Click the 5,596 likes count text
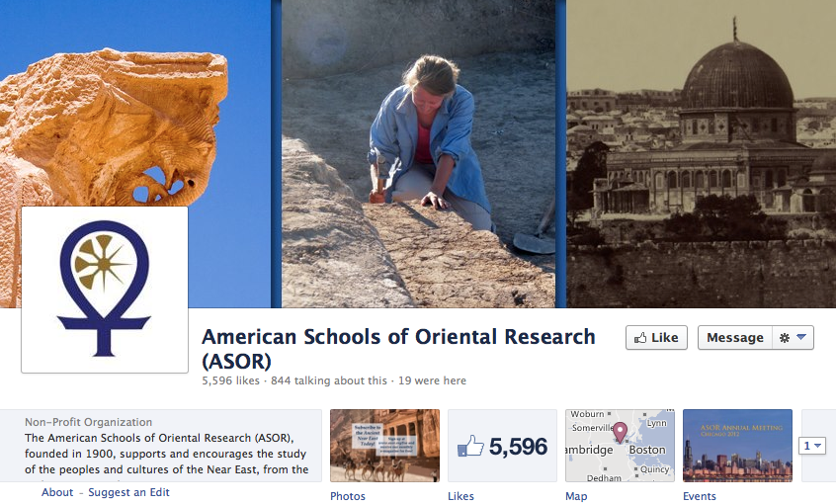The image size is (836, 504). point(230,380)
